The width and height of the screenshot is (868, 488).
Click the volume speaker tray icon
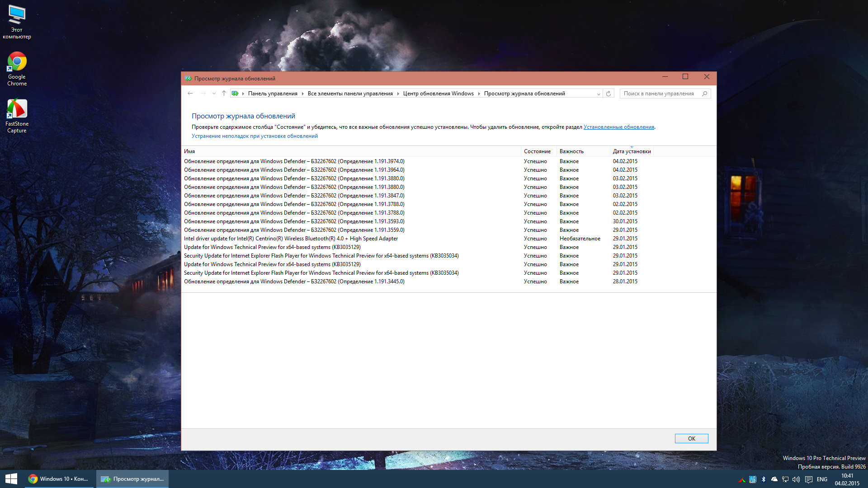tap(796, 479)
